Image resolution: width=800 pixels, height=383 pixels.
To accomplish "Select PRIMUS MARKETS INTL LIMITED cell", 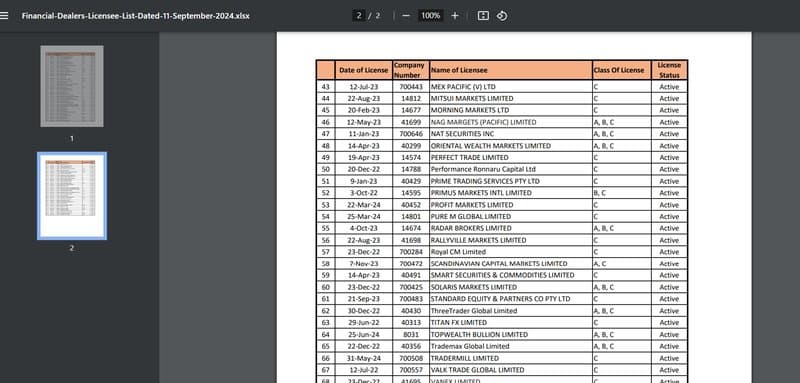I will [x=511, y=193].
